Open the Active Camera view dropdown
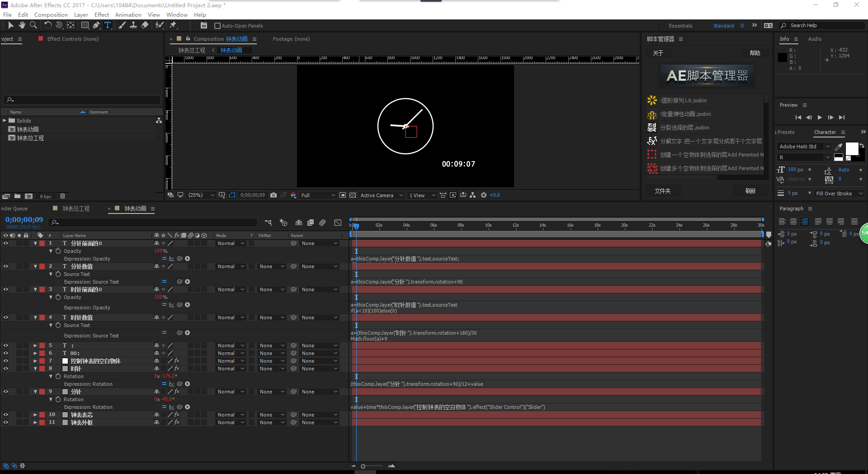The height and width of the screenshot is (474, 868). coord(381,195)
